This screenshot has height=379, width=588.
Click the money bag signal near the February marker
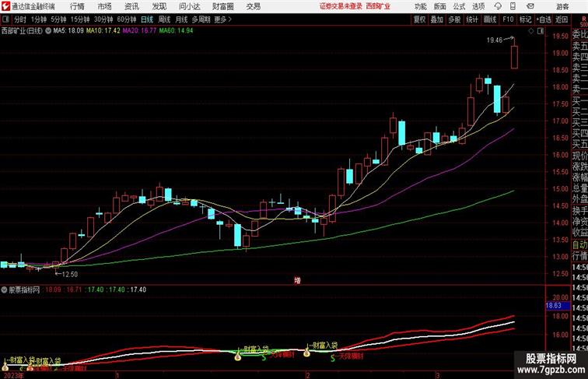pyautogui.click(x=306, y=352)
